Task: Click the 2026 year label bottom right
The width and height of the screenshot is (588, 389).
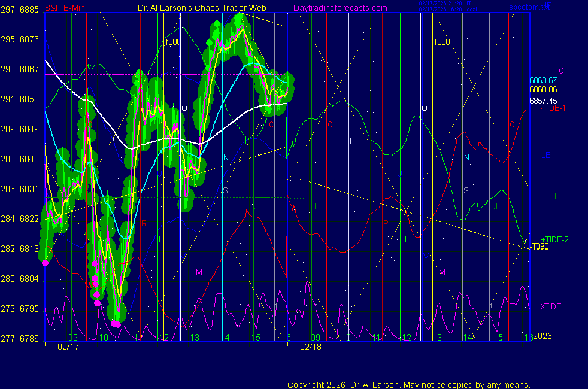Action: [542, 336]
